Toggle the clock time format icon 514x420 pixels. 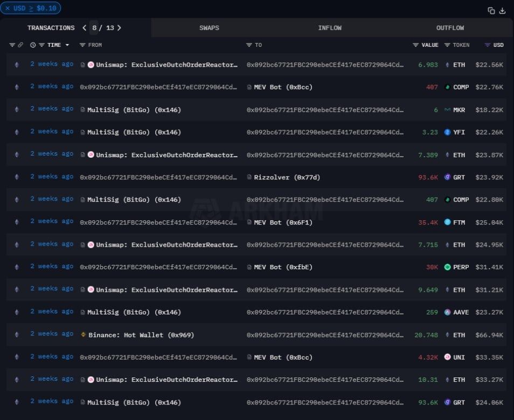33,45
